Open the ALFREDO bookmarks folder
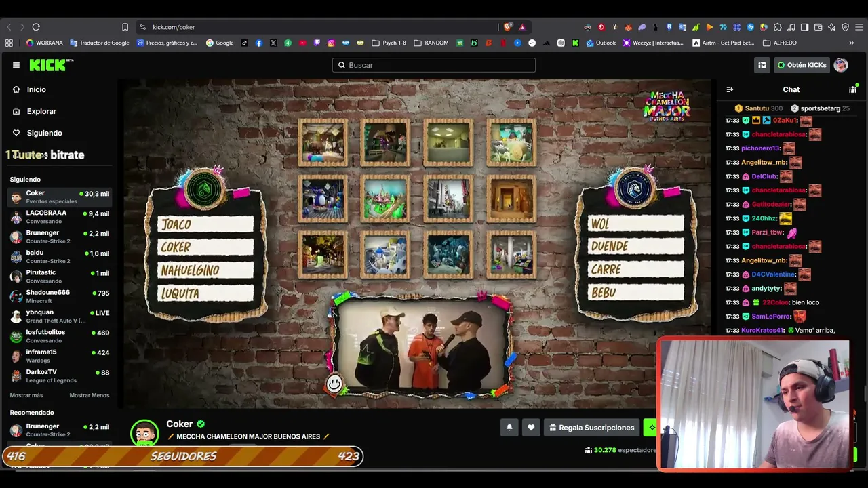The height and width of the screenshot is (488, 868). point(780,43)
